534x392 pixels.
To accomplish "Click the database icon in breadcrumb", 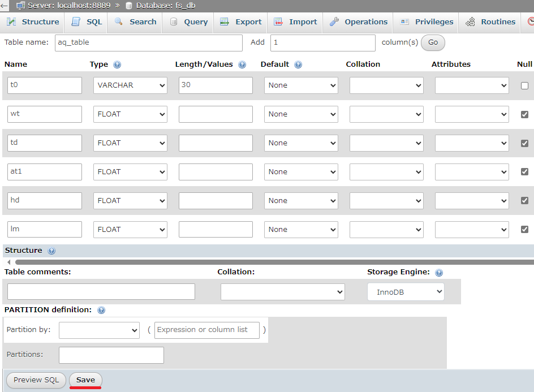I will (129, 6).
